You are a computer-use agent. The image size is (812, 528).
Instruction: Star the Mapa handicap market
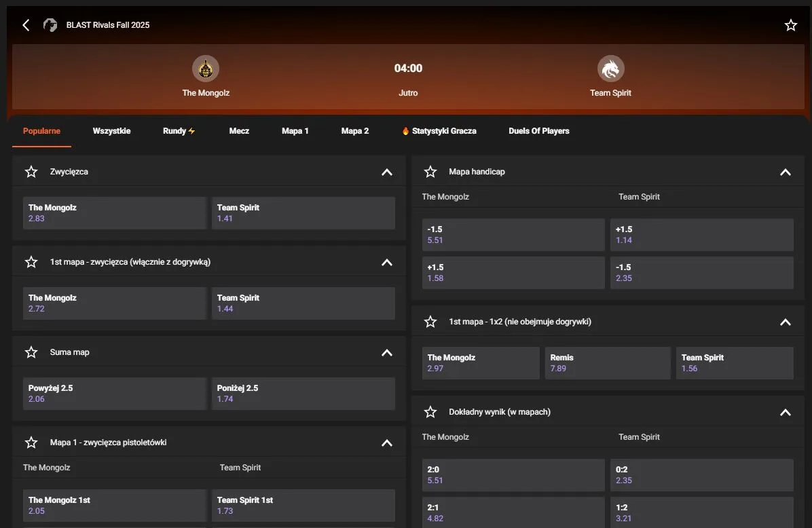click(430, 172)
